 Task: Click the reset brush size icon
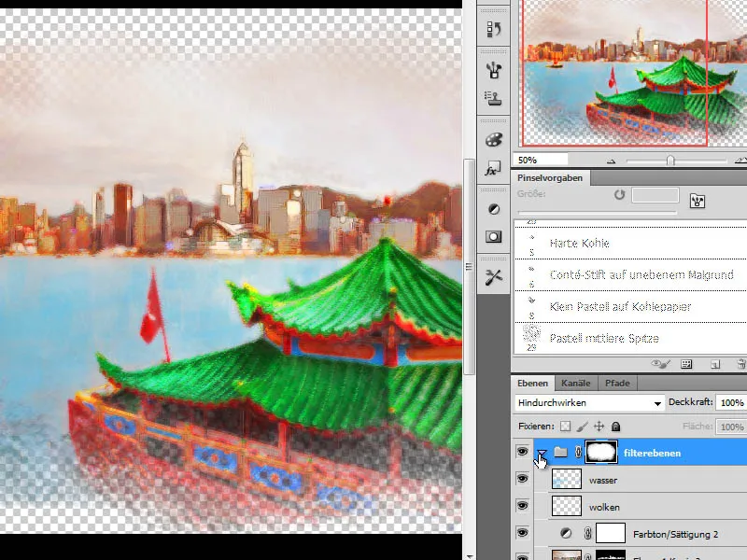(619, 194)
